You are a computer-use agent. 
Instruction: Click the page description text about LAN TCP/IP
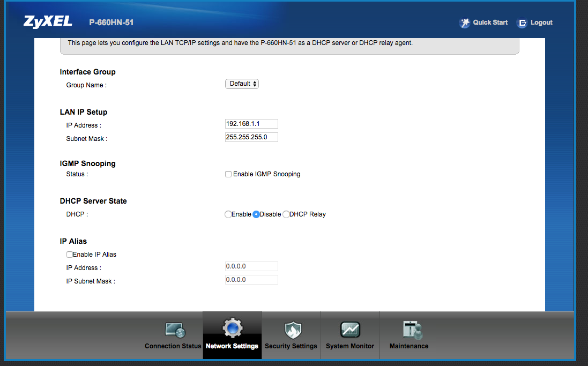click(240, 43)
